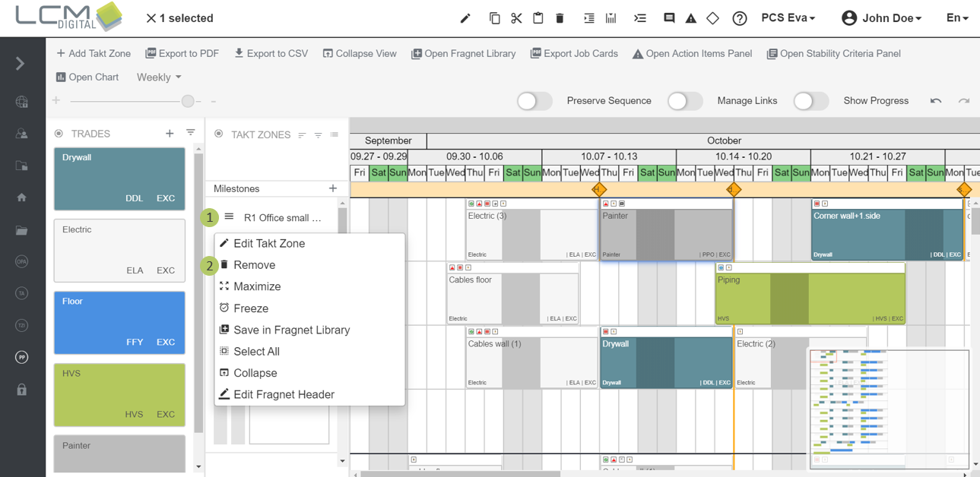The image size is (980, 477).
Task: Open the Fragnet Library
Action: pos(464,53)
